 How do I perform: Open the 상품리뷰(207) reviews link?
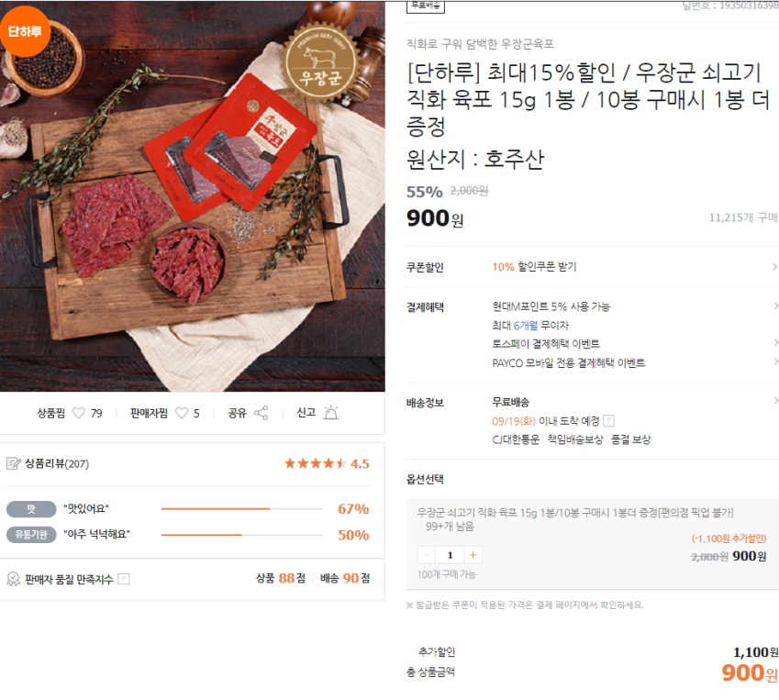(57, 463)
